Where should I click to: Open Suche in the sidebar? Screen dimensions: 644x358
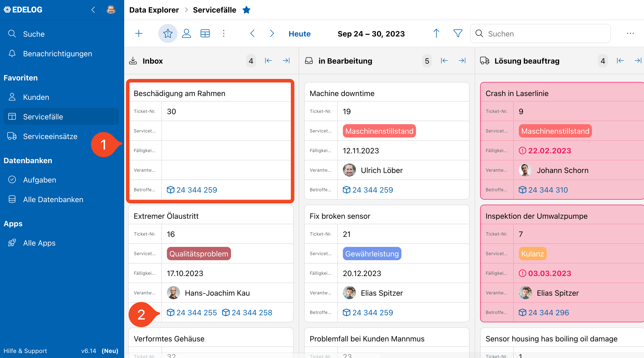click(61, 34)
